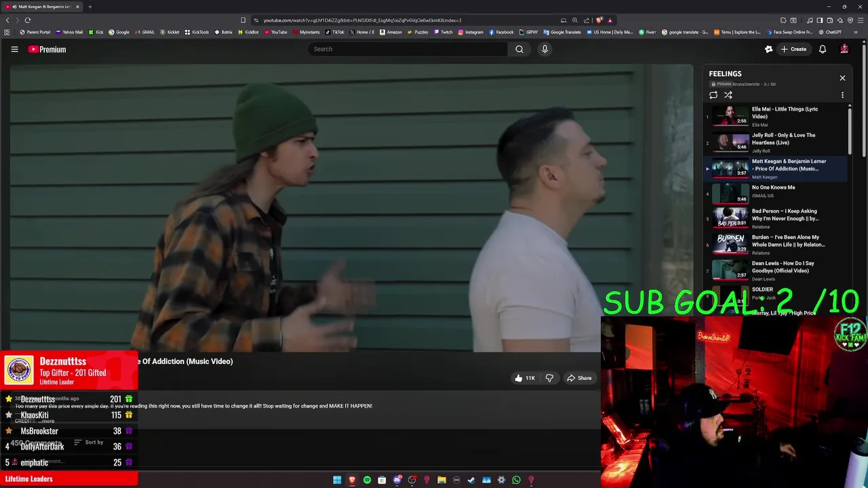The height and width of the screenshot is (488, 868).
Task: Open Twitch bookmark
Action: [443, 32]
